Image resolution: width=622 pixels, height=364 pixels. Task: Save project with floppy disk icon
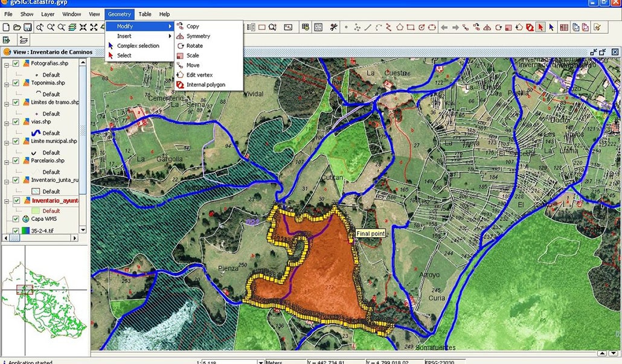tap(27, 27)
